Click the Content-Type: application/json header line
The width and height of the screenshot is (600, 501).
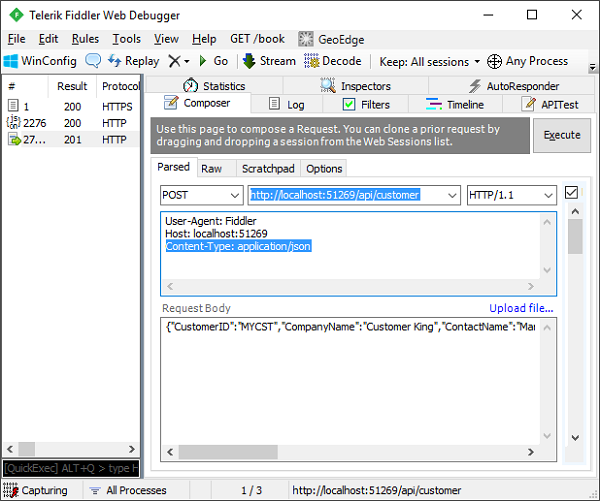tap(238, 246)
